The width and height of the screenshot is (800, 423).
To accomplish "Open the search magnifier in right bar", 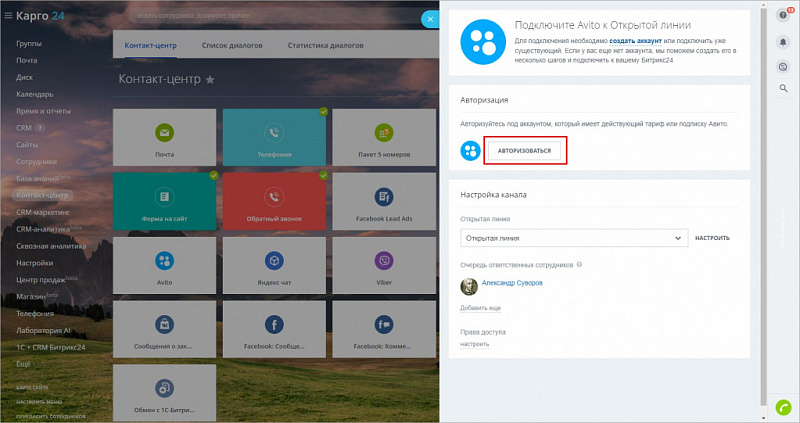I will [783, 88].
